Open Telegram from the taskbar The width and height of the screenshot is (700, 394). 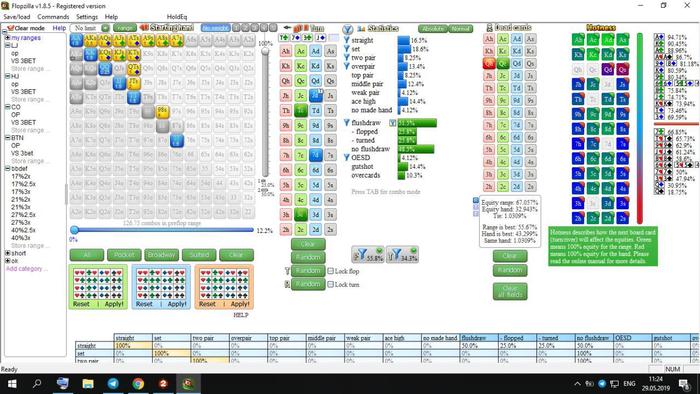point(113,383)
